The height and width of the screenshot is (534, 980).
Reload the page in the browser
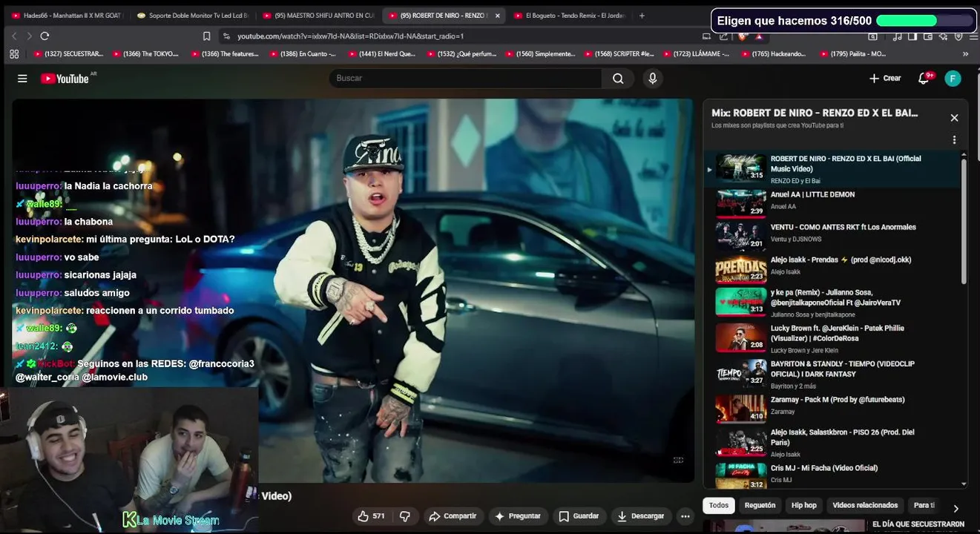[45, 36]
